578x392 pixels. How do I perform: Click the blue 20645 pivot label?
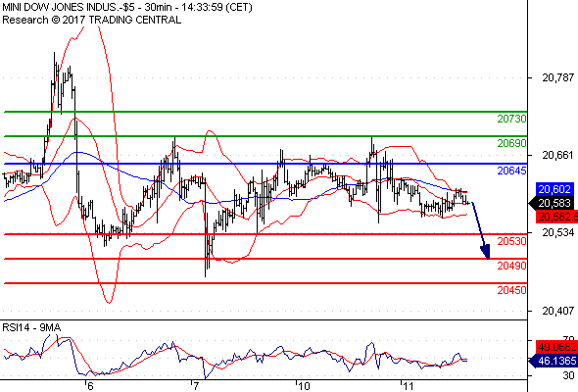point(511,171)
